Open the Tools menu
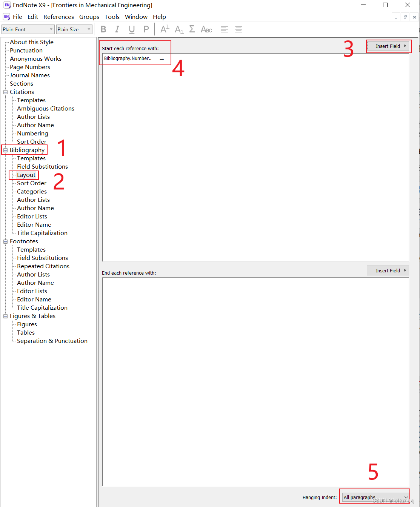420x507 pixels. [x=112, y=17]
